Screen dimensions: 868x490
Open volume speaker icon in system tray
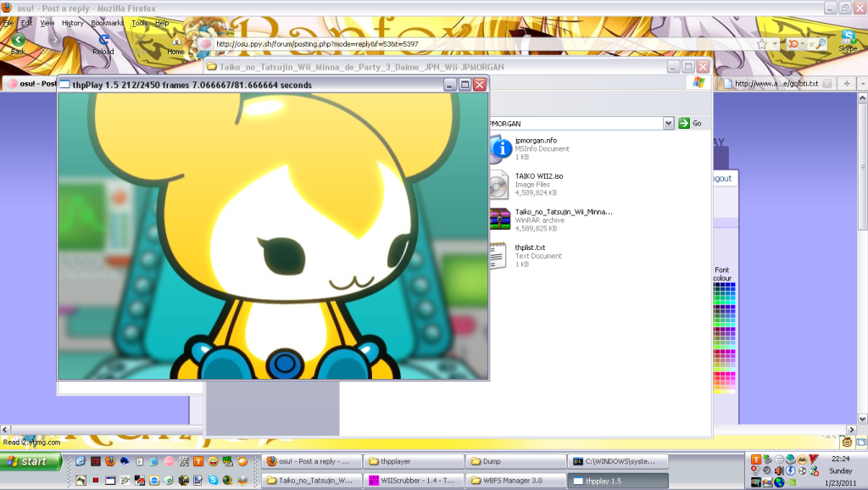[x=779, y=471]
